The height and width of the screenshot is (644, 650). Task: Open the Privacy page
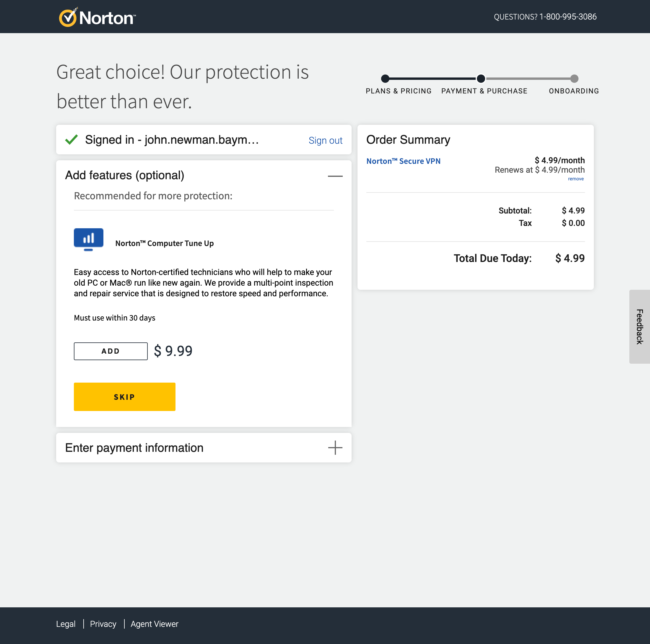point(103,624)
